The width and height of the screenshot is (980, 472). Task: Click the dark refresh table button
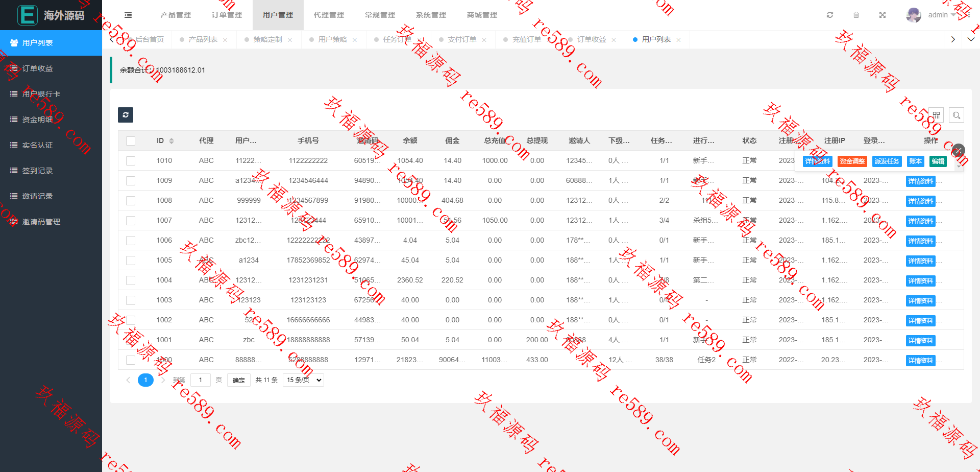tap(126, 115)
